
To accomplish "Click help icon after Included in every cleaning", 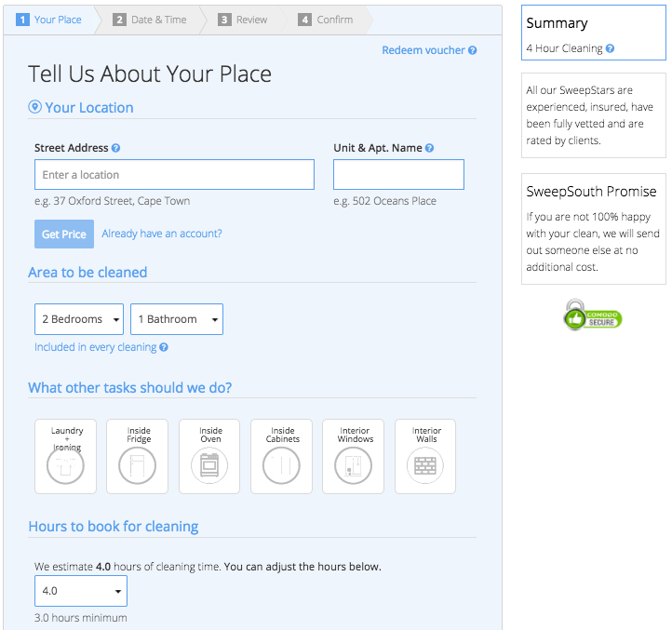I will pyautogui.click(x=164, y=347).
